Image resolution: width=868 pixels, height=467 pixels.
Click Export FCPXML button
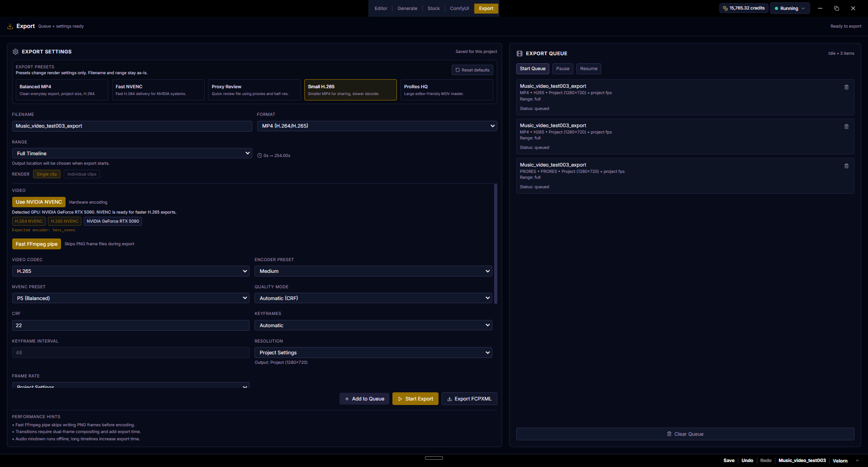(x=469, y=399)
